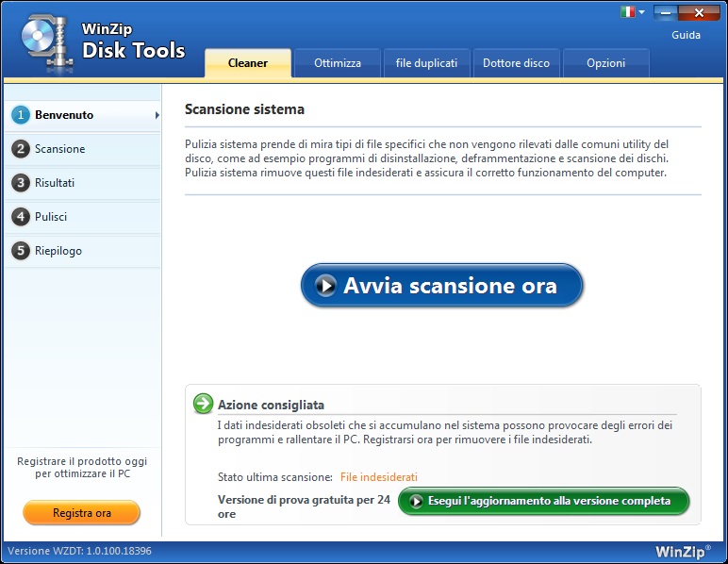
Task: Start scan with Avvia scansione ora
Action: (441, 285)
